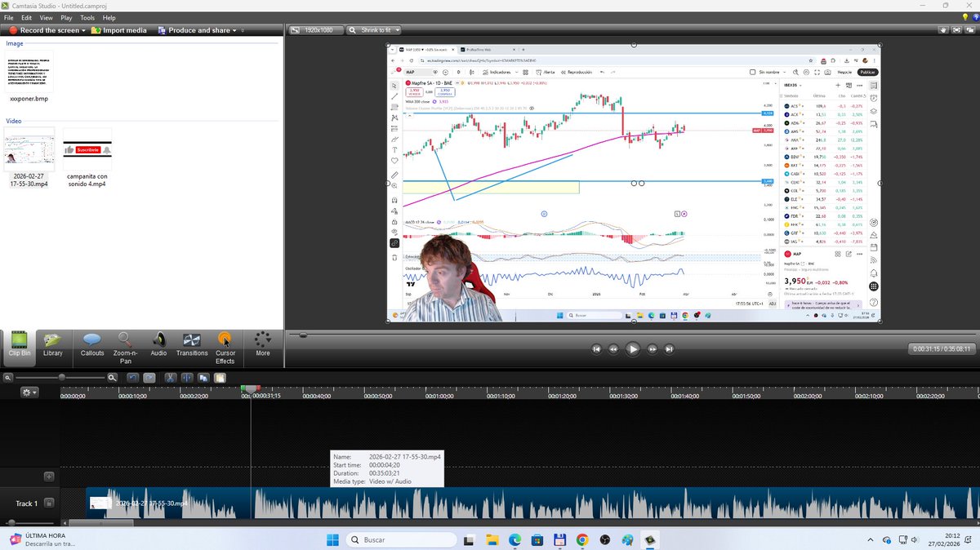Open the Callouts panel
This screenshot has width=980, height=550.
point(91,347)
